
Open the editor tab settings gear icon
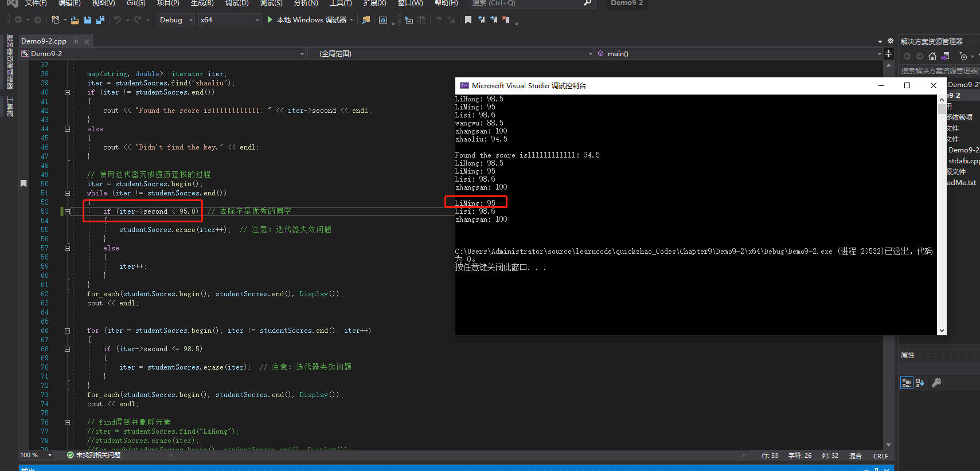click(x=890, y=41)
